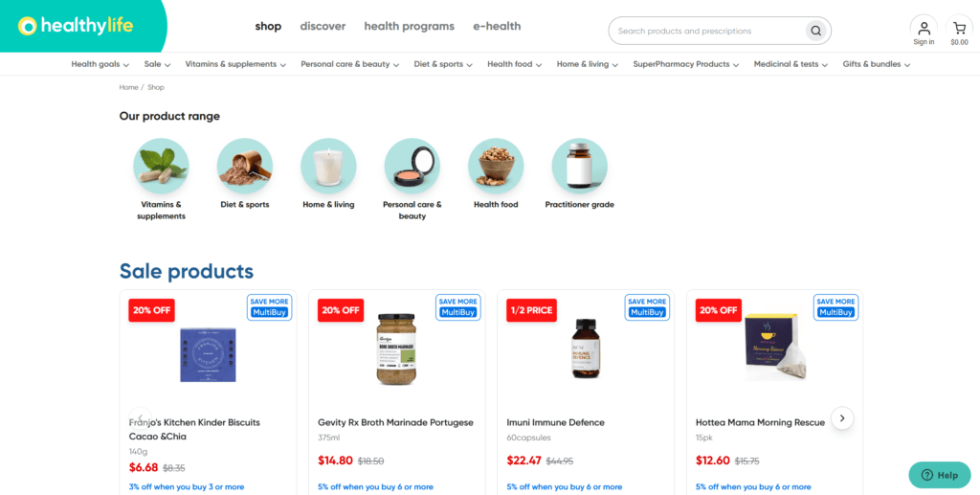Select the Practitioner grade bottle icon

(x=579, y=166)
